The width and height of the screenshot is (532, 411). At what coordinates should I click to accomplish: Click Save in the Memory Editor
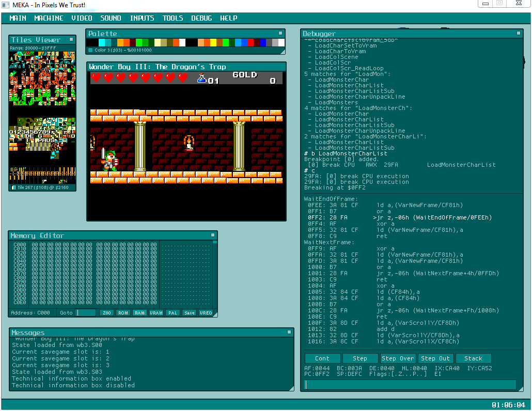coord(190,313)
